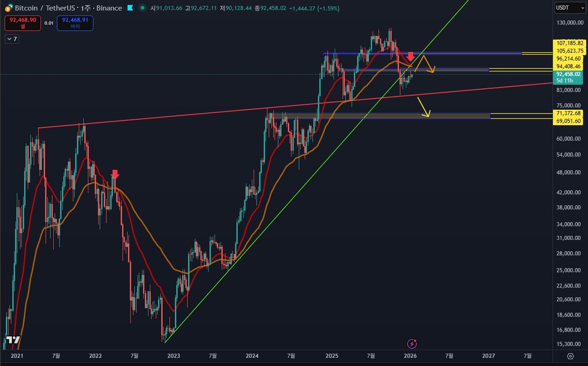Click the cyan candlestick chart-type icon
Screen dimensions: 588x366
coord(129,8)
